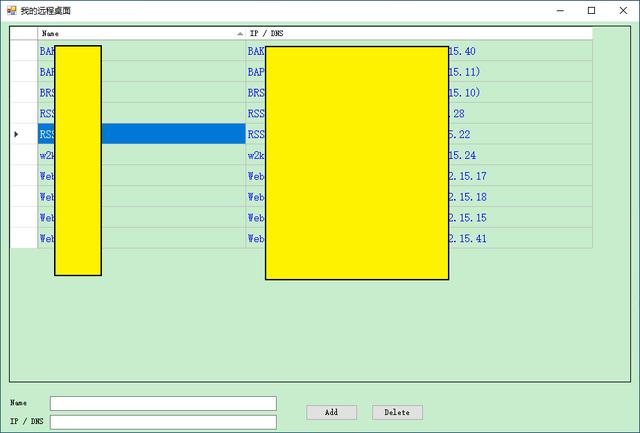Viewport: 640px width, 433px height.
Task: Select Web name cell in row ending 2.15.17
Action: pos(142,176)
